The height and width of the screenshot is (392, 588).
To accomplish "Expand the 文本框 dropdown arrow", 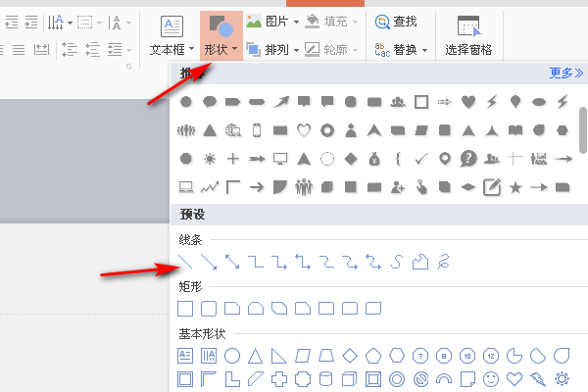I will (192, 49).
